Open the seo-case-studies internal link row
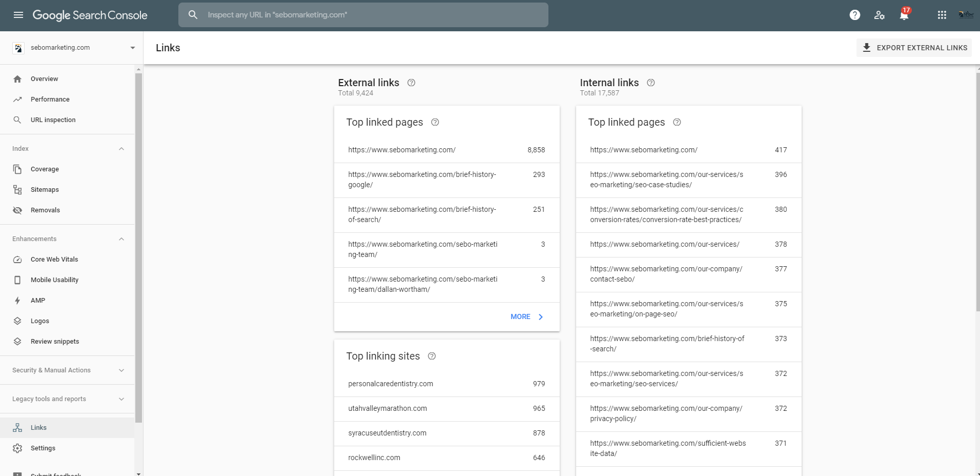The width and height of the screenshot is (980, 476). [x=689, y=180]
